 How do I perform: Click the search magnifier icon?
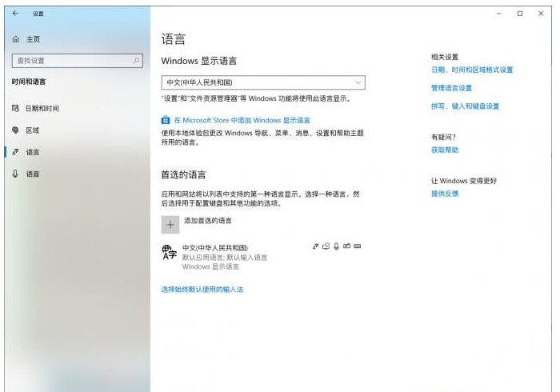coord(136,60)
